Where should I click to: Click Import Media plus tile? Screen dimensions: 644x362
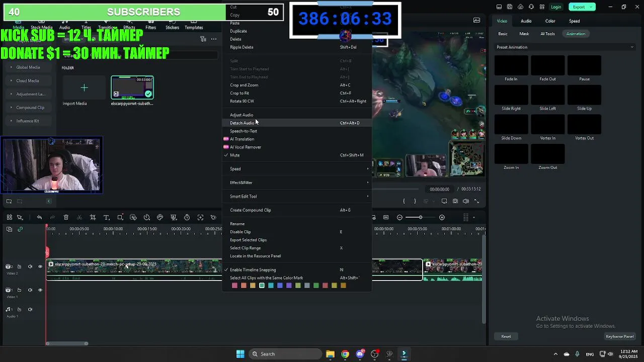84,88
